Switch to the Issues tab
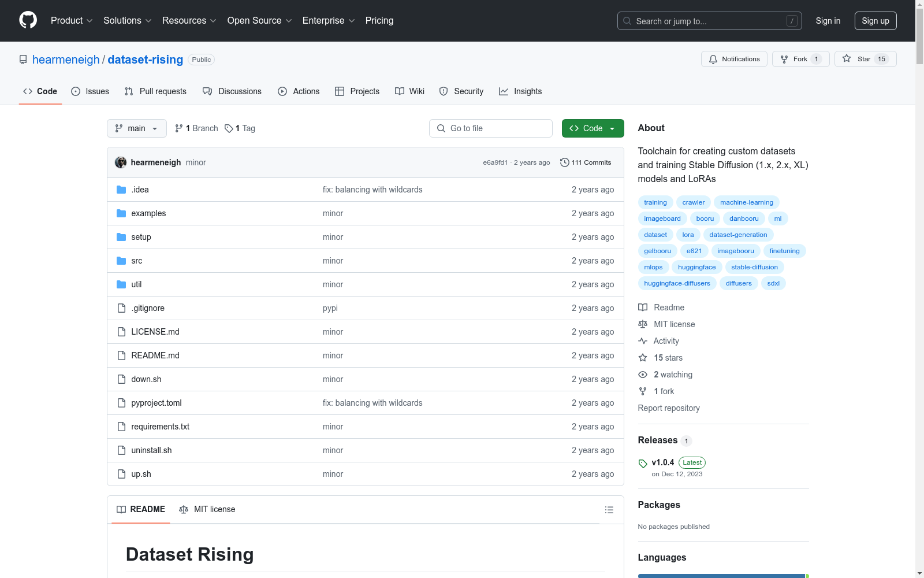The width and height of the screenshot is (924, 578). click(x=90, y=91)
